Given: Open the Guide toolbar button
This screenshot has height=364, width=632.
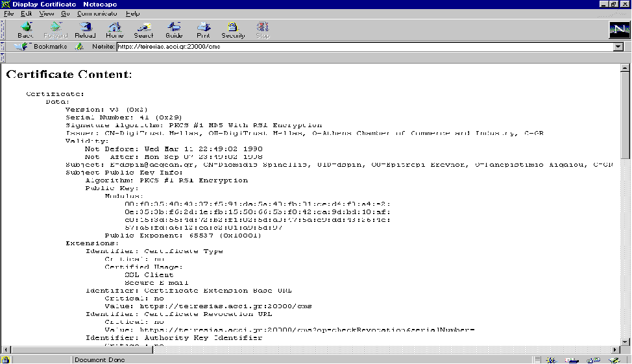Looking at the screenshot, I should (174, 30).
